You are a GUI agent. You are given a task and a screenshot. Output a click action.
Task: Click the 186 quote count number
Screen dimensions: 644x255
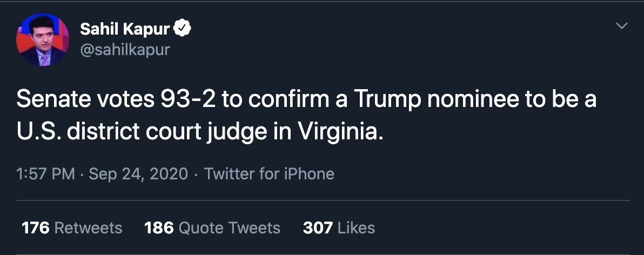coord(159,228)
